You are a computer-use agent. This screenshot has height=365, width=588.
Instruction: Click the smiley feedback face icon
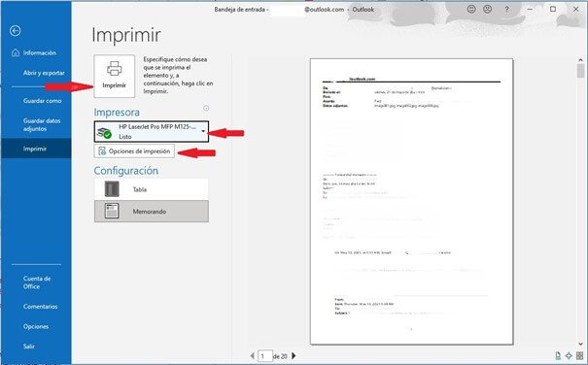(x=471, y=9)
